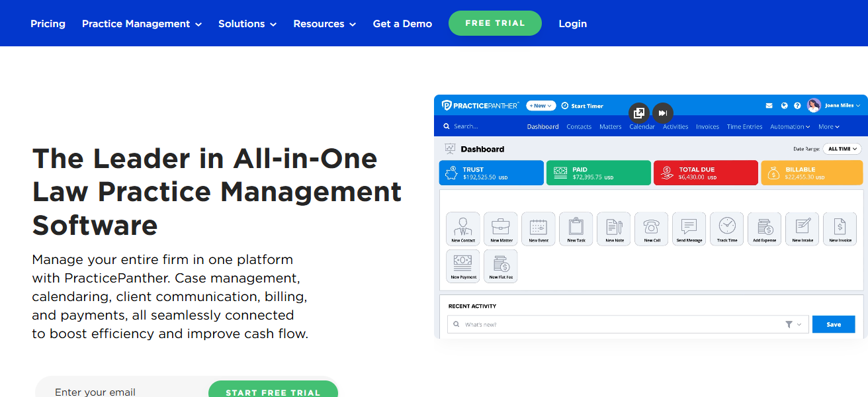Click the green FREE TRIAL button
The height and width of the screenshot is (397, 868).
click(495, 23)
